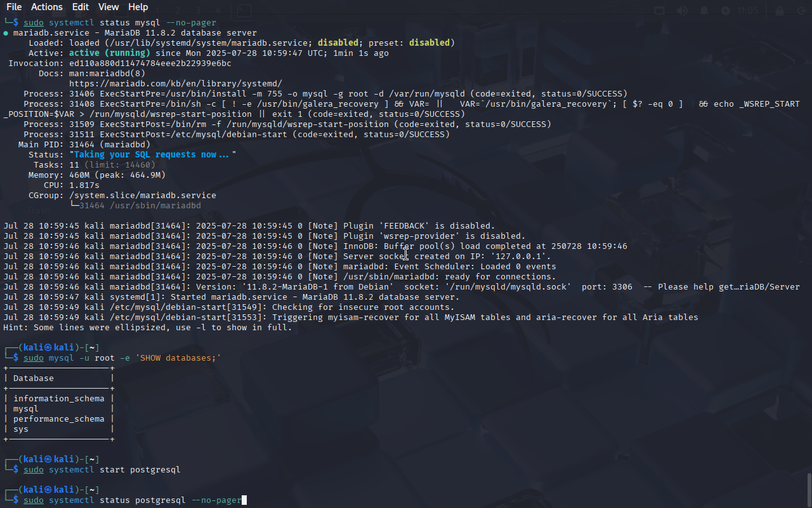Click the "Hint: Some lines were ellipsized" line
The height and width of the screenshot is (508, 812).
tap(148, 328)
